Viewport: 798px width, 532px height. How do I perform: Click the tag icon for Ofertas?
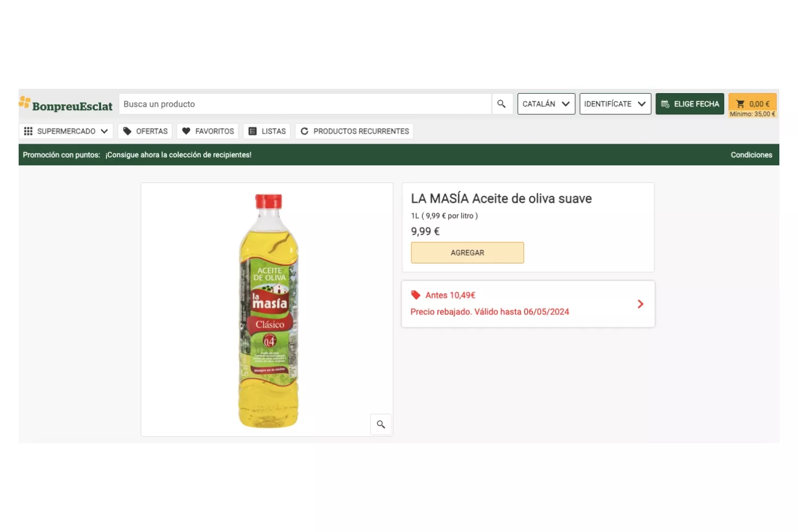(x=127, y=131)
